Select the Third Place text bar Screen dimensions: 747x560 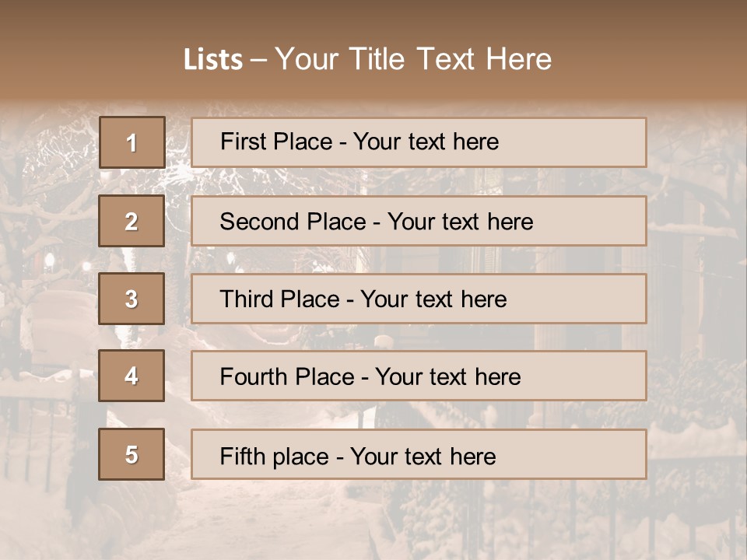pos(419,299)
